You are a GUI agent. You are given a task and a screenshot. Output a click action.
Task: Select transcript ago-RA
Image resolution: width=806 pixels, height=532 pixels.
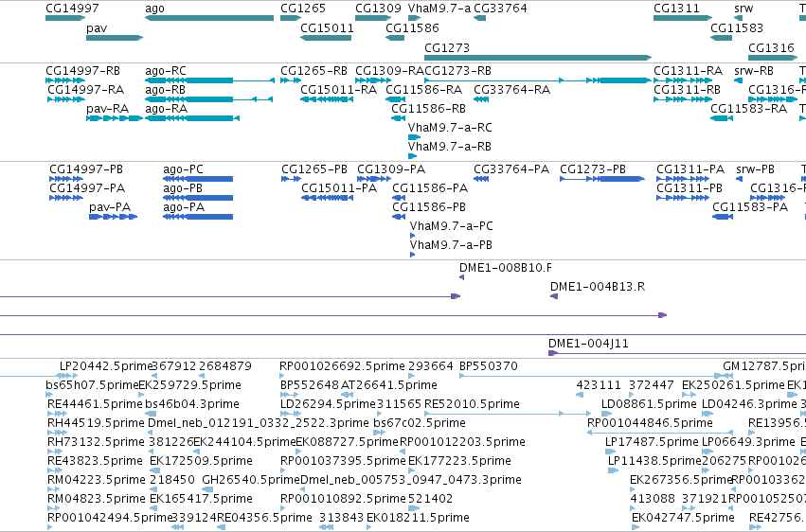point(166,109)
